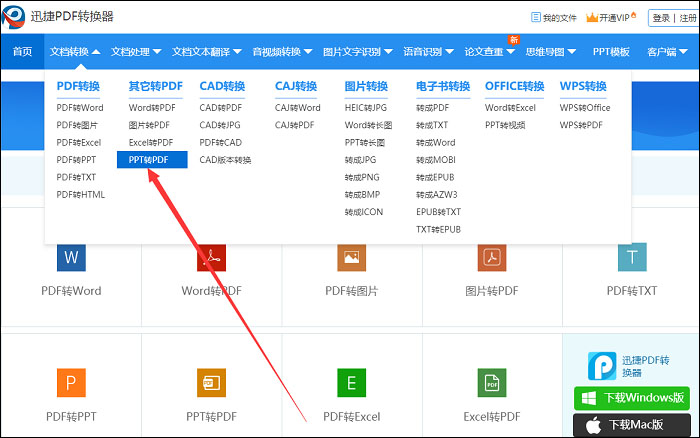
Task: Select CAJ转Word menu entry
Action: (x=298, y=108)
